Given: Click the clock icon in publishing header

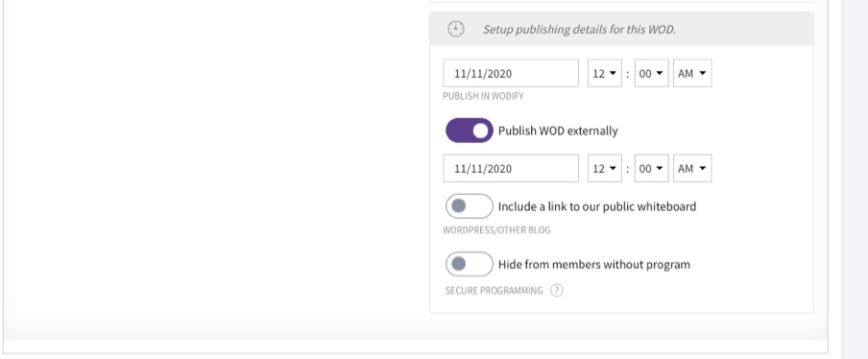Looking at the screenshot, I should coord(456,30).
